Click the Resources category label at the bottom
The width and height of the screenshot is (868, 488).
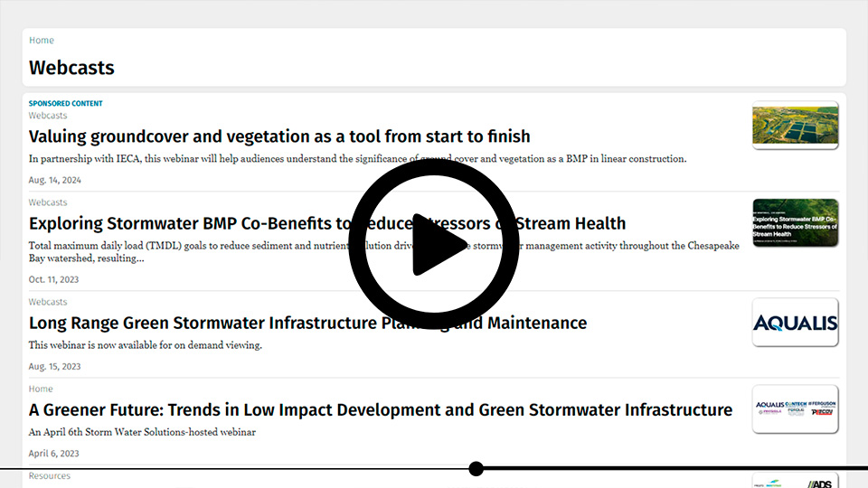tap(49, 476)
